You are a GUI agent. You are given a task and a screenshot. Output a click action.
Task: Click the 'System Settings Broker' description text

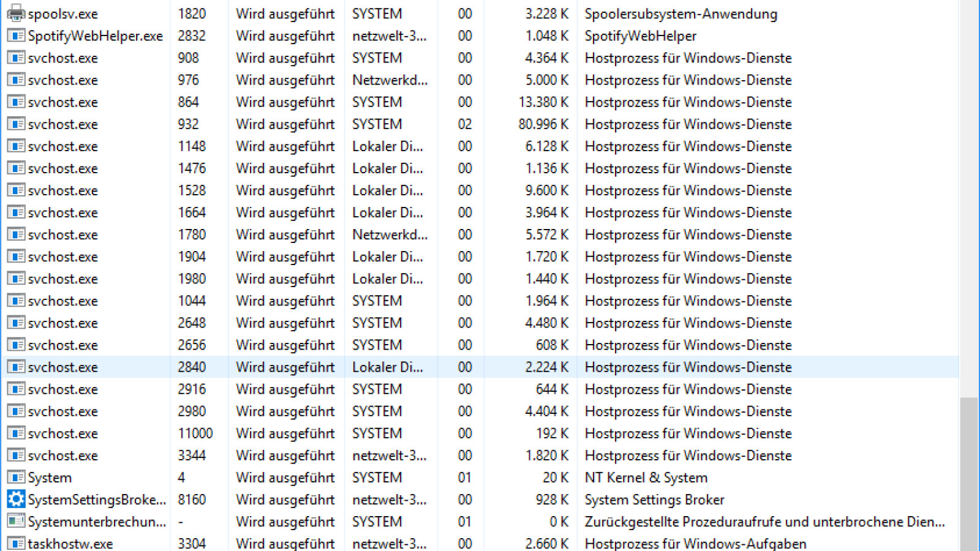point(654,500)
